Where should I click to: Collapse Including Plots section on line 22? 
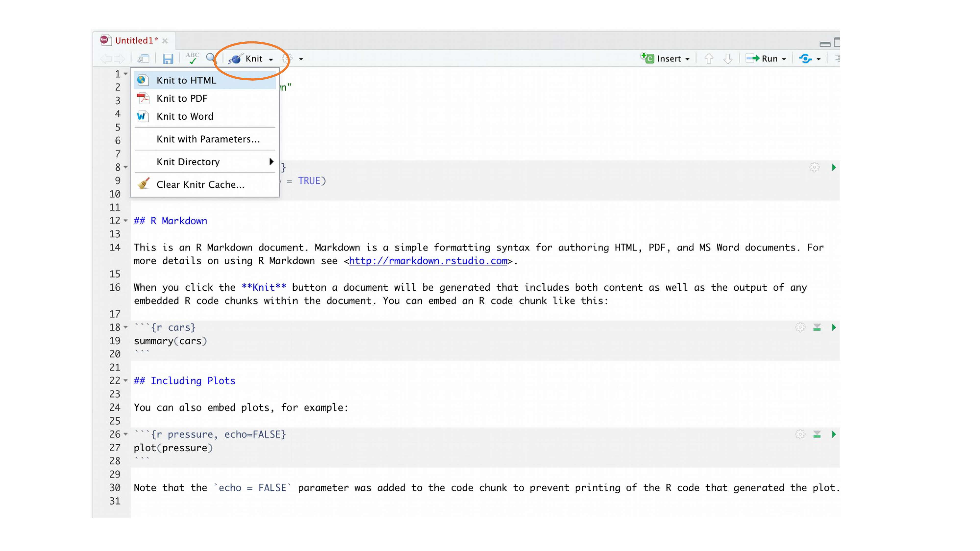click(x=125, y=381)
